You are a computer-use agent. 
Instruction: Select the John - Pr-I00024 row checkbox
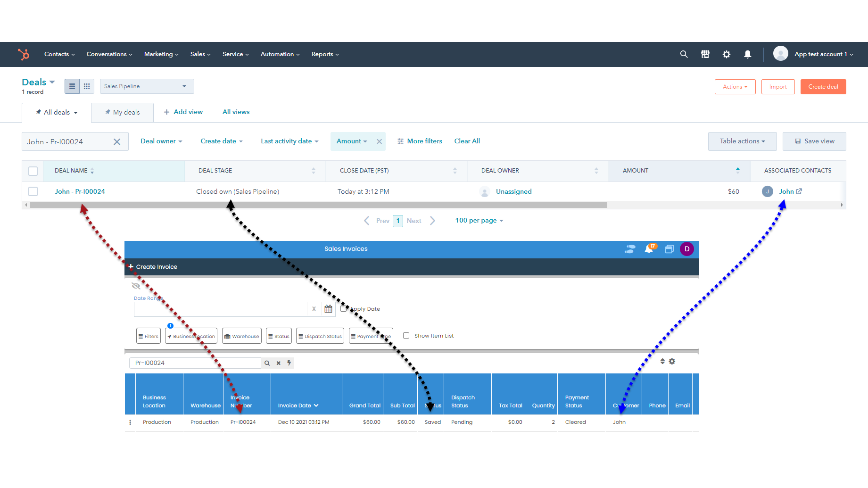(33, 191)
